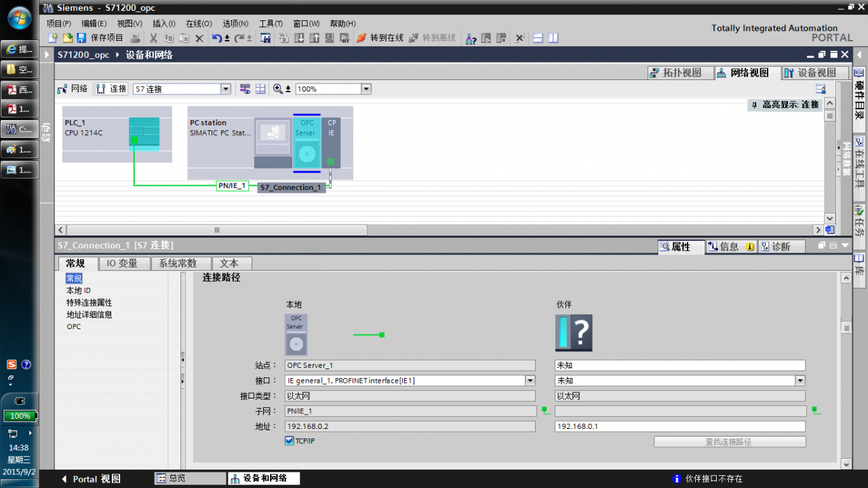This screenshot has width=868, height=488.
Task: Select 地址详细信息 in navigation tree
Action: tap(89, 315)
